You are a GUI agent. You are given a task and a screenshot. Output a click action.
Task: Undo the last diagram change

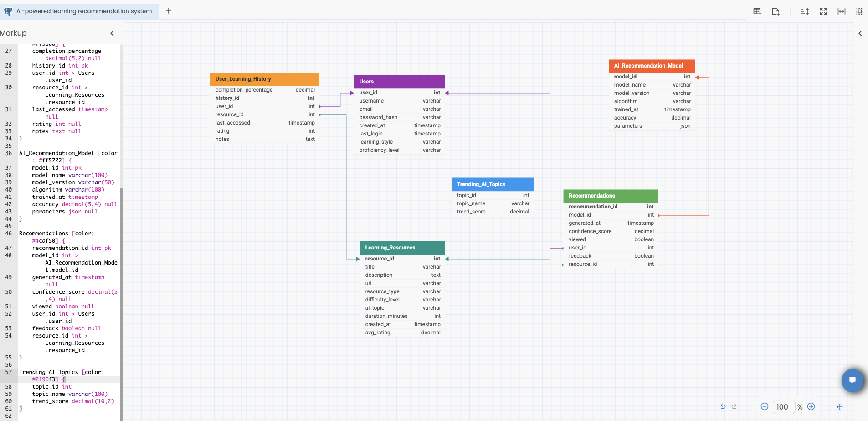pos(724,406)
